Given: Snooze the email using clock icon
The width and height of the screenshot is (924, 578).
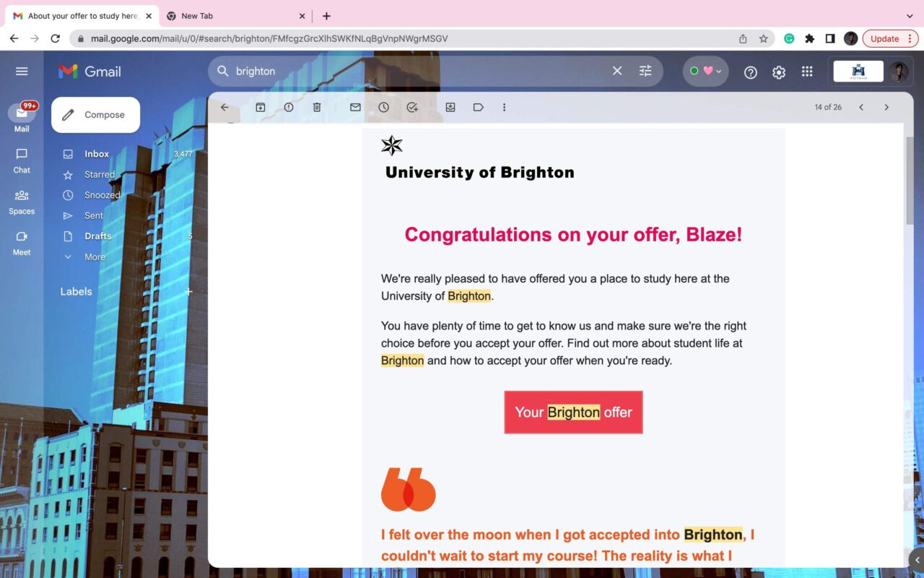Looking at the screenshot, I should click(383, 107).
